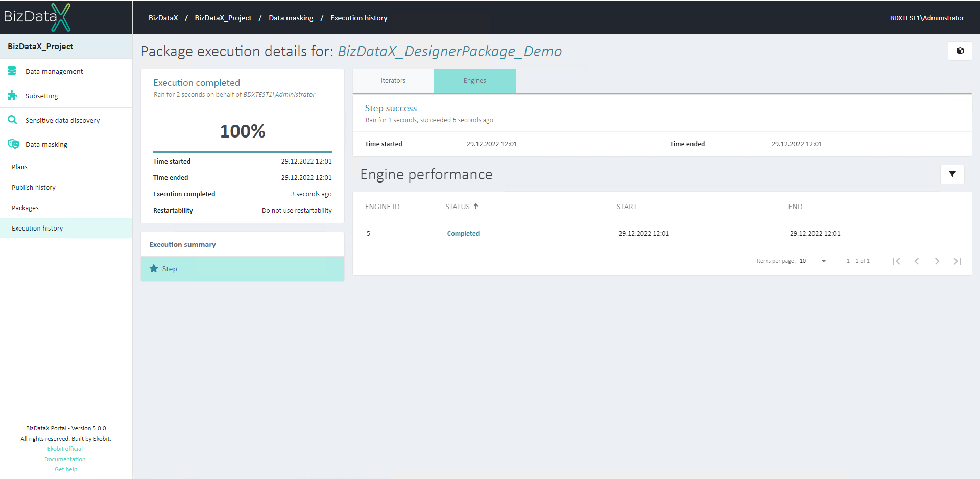The width and height of the screenshot is (980, 479).
Task: Open Packages page
Action: tap(66, 208)
